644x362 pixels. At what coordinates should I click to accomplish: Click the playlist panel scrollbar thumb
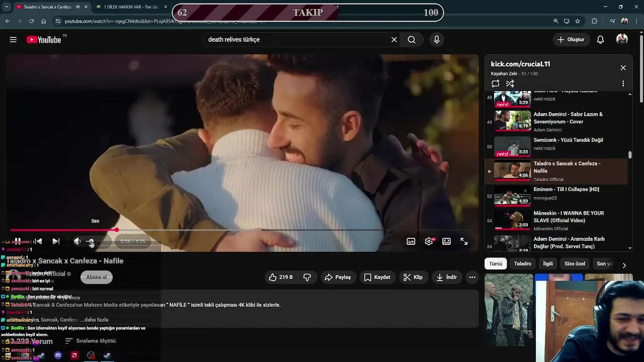pyautogui.click(x=630, y=155)
